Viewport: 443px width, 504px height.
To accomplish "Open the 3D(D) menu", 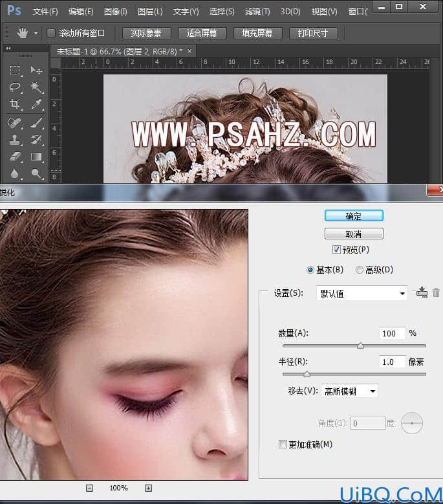I will [x=290, y=12].
